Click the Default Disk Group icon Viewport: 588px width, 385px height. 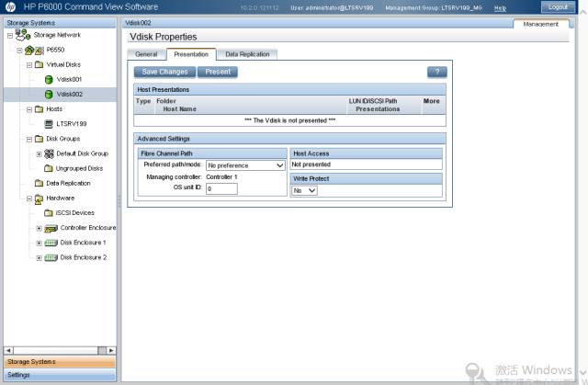[x=49, y=153]
